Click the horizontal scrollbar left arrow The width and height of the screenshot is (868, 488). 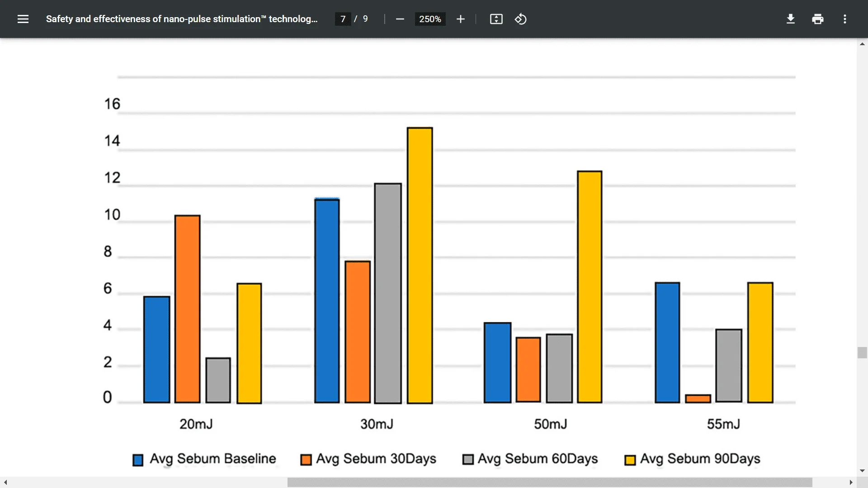click(5, 483)
